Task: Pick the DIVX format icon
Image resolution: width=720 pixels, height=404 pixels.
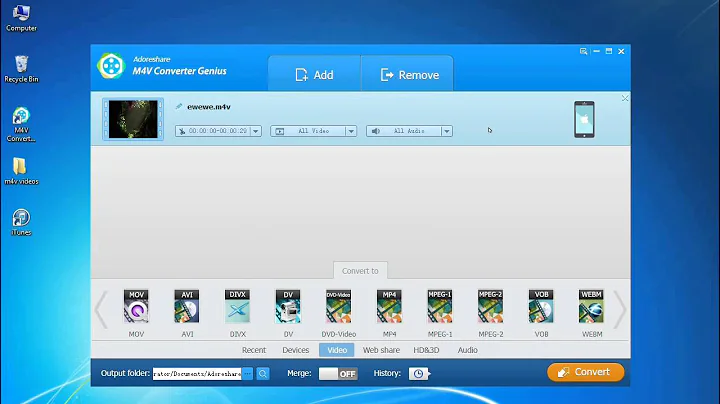Action: coord(237,306)
